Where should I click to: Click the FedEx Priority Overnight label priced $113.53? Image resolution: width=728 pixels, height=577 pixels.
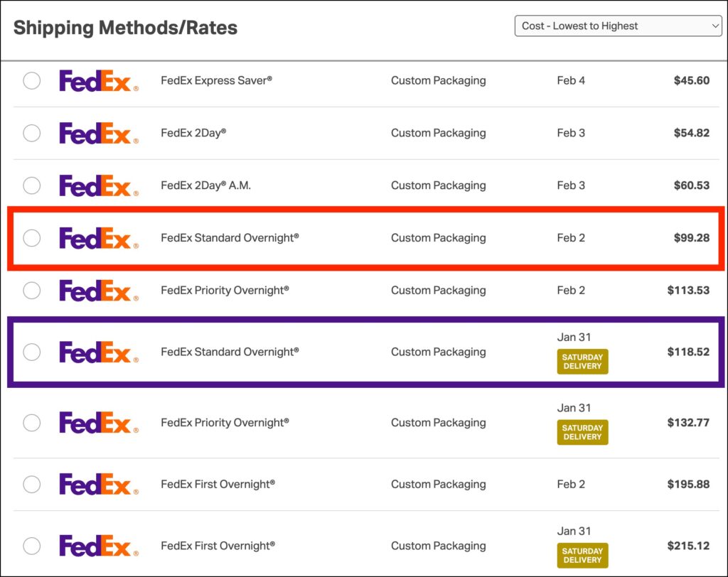pyautogui.click(x=225, y=290)
